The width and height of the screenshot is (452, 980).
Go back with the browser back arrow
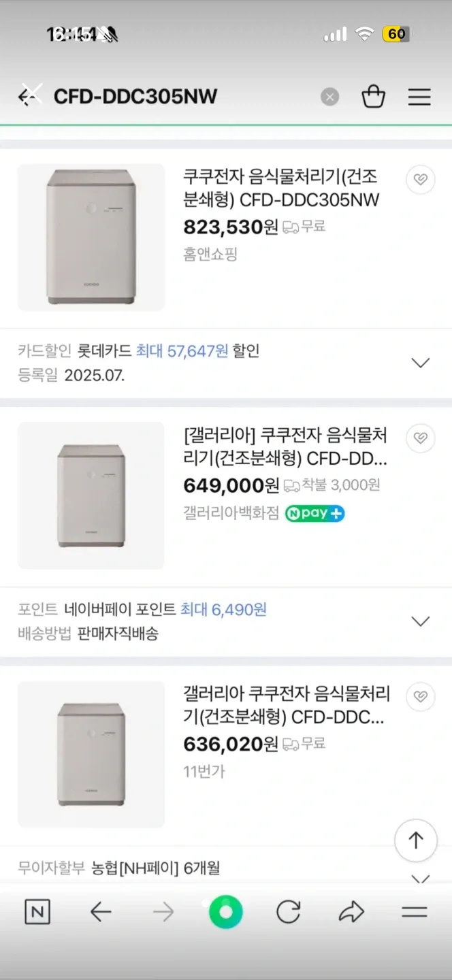pyautogui.click(x=101, y=912)
